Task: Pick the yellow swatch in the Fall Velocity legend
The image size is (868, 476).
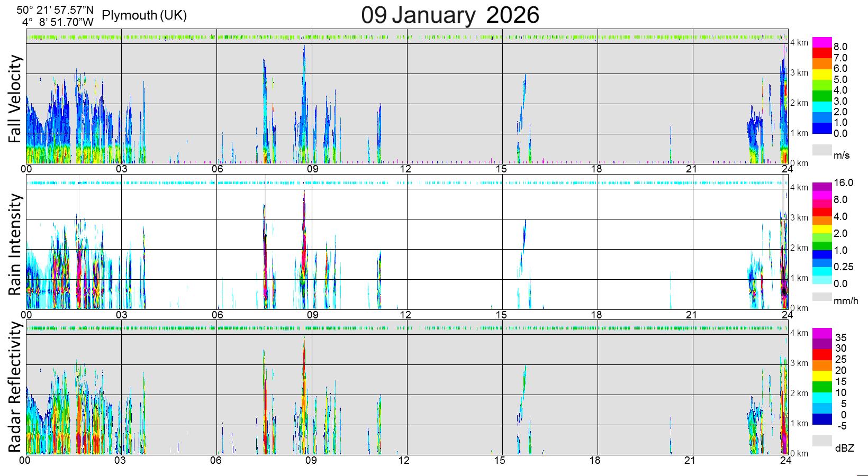Action: tap(822, 75)
